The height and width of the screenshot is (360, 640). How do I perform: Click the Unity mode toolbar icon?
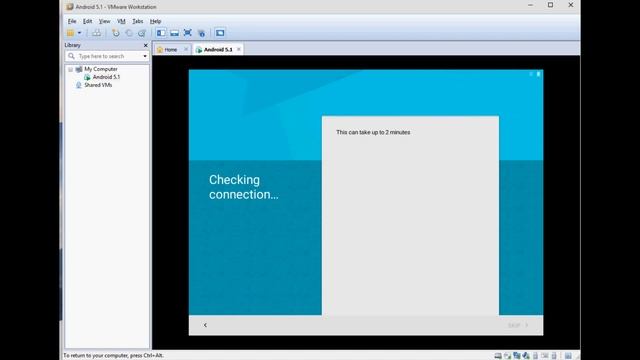click(x=201, y=33)
